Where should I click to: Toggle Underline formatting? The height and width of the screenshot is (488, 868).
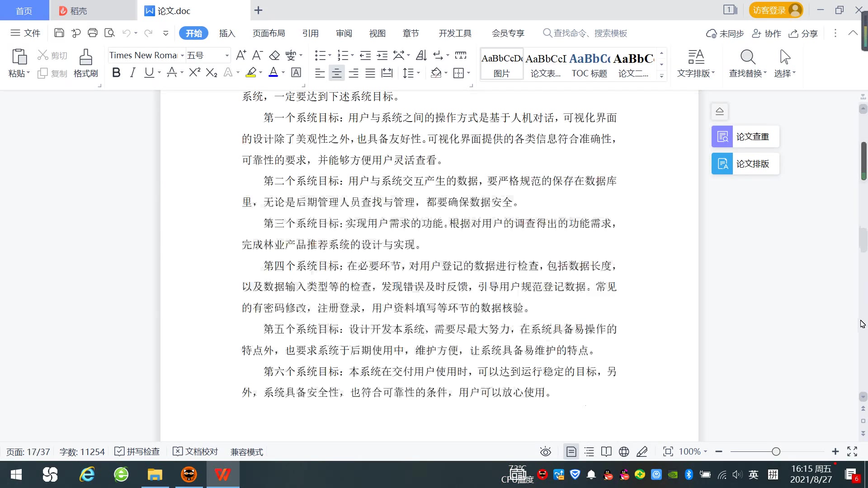point(149,72)
